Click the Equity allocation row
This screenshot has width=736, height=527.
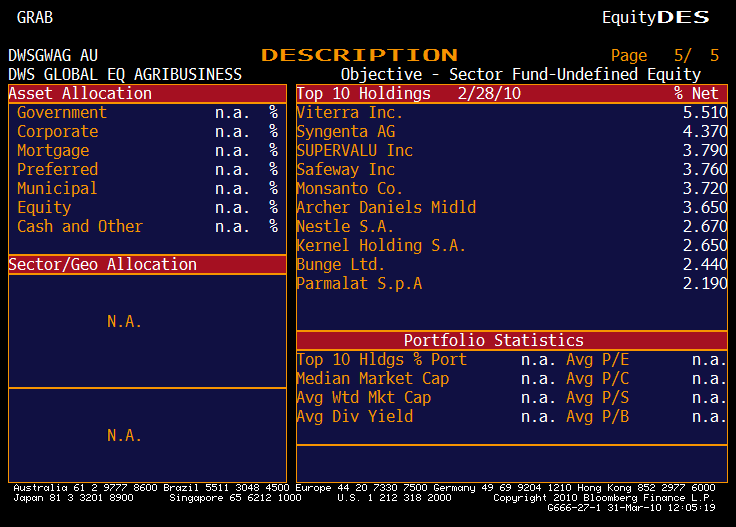pyautogui.click(x=147, y=207)
